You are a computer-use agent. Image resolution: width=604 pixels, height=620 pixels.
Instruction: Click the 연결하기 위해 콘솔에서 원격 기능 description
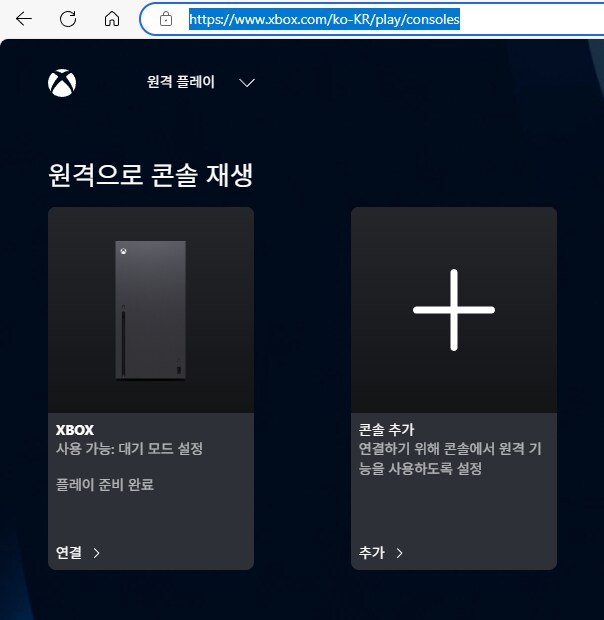[x=450, y=459]
